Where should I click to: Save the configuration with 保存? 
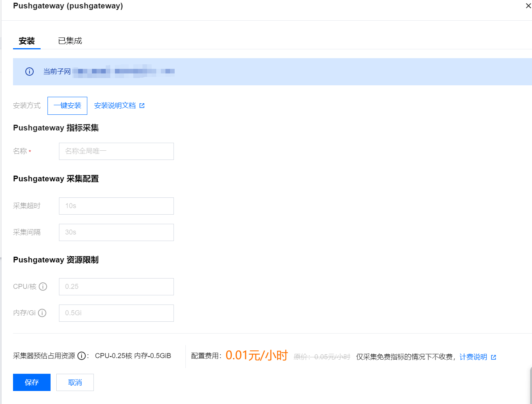click(x=32, y=382)
